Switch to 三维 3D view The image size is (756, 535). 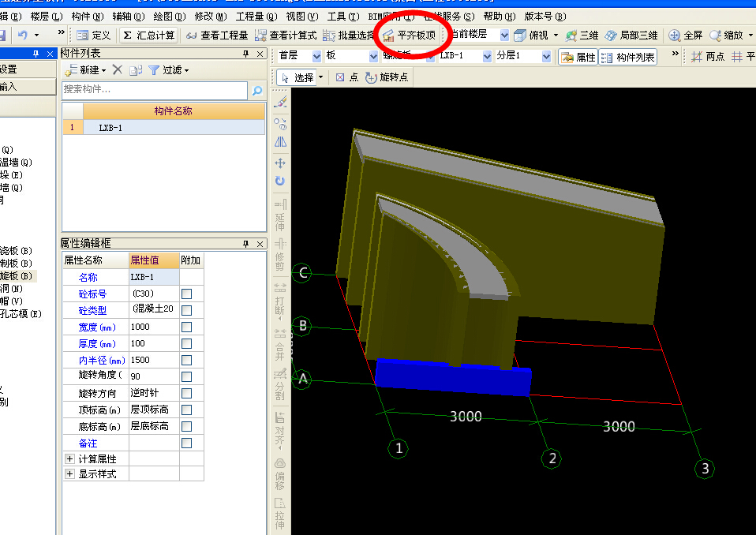pos(582,36)
